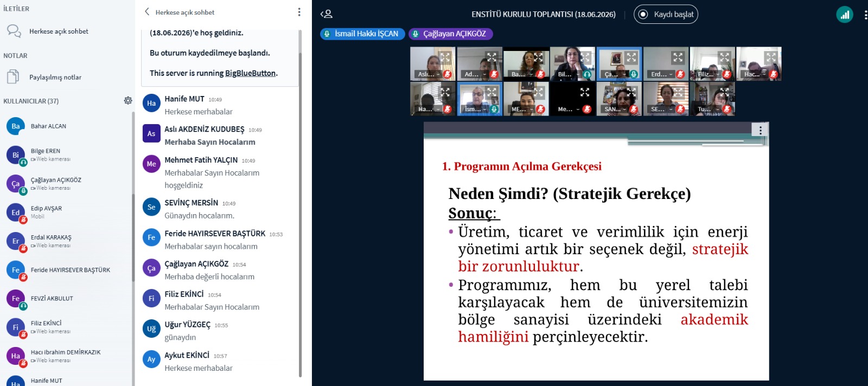The height and width of the screenshot is (386, 868).
Task: Make Erd... webcam fullscreen
Action: pos(678,57)
